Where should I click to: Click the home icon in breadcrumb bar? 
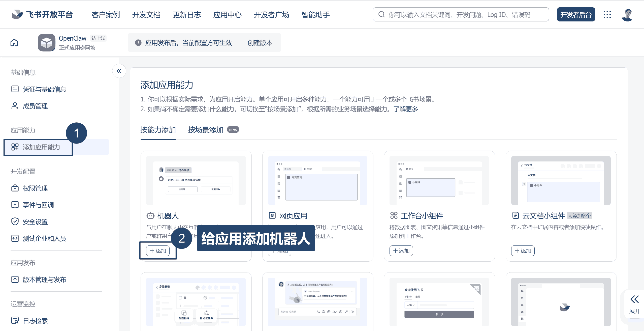(14, 42)
